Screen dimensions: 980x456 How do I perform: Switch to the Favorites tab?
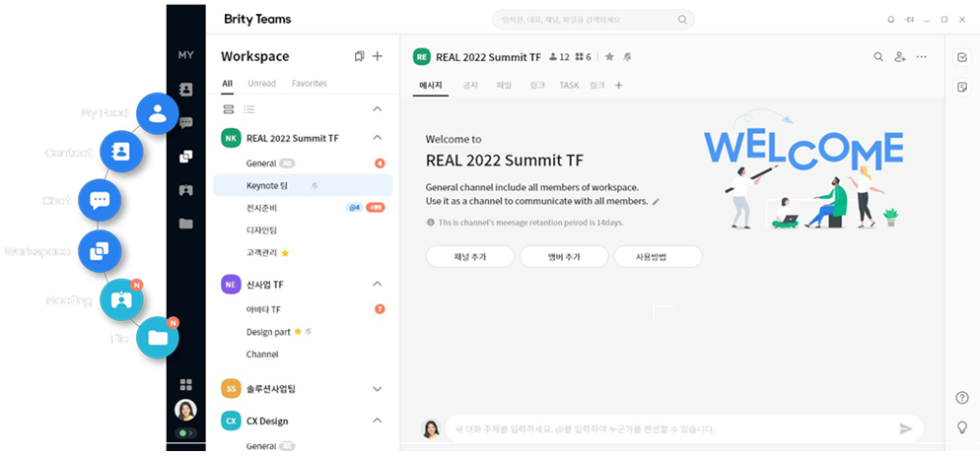309,83
